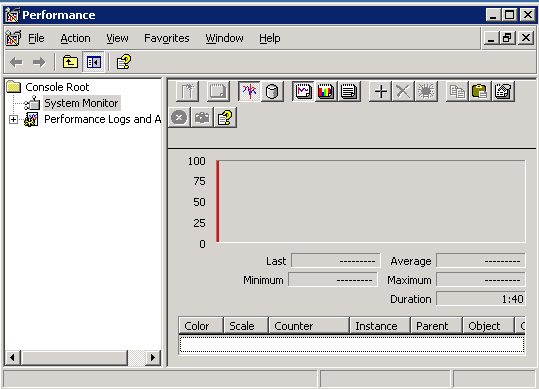Select View Current Activity toolbar icon
The width and height of the screenshot is (539, 389).
coord(249,91)
